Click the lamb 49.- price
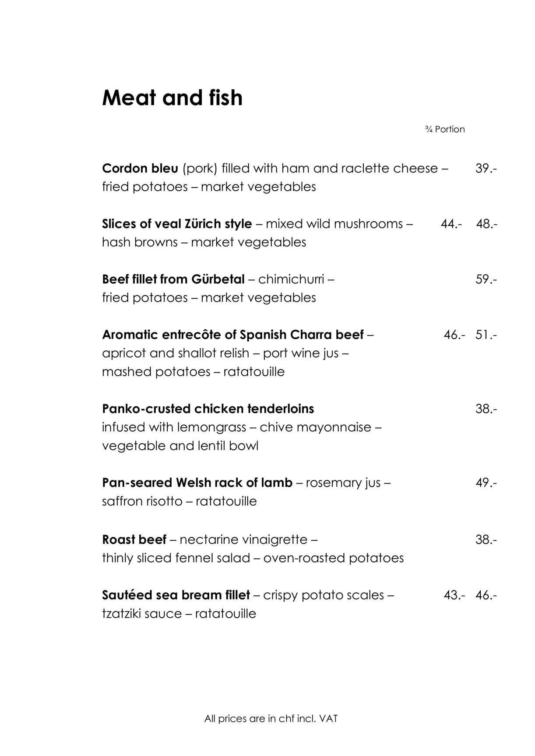Viewport: 535px width, 756px height. point(486,483)
